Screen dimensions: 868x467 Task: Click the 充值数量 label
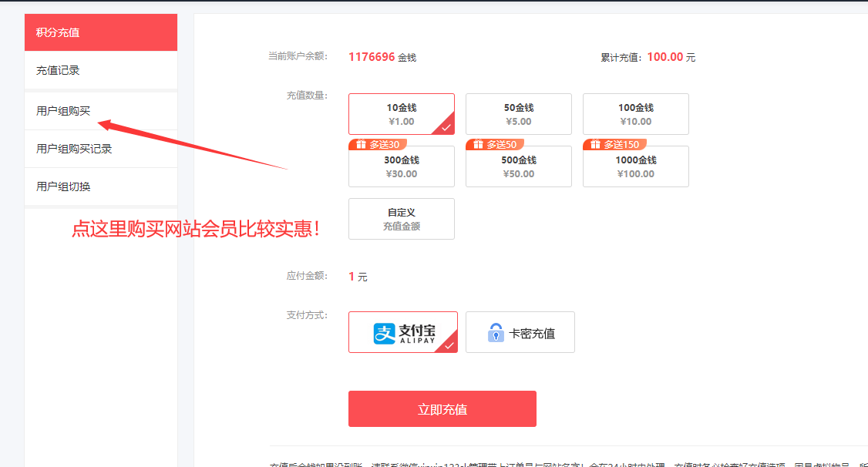click(x=307, y=95)
